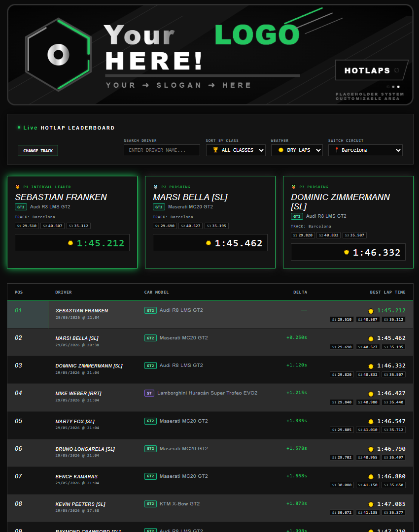Focus the Enter Driver Name search field
Image resolution: width=419 pixels, height=532 pixels.
point(162,150)
